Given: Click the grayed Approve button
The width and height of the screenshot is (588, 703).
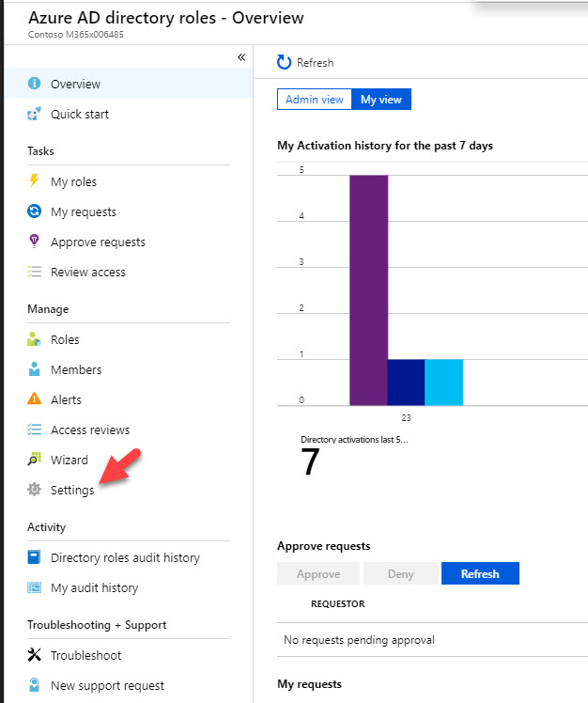Looking at the screenshot, I should [x=318, y=573].
